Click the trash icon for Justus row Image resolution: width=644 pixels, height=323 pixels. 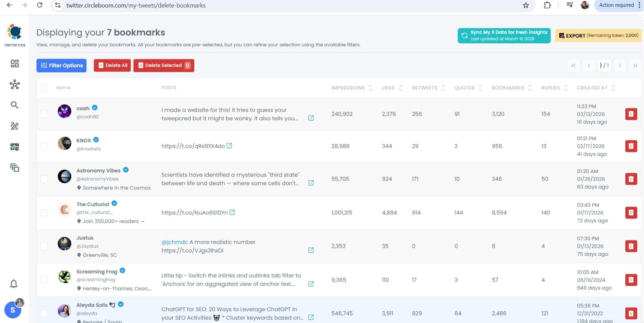631,246
